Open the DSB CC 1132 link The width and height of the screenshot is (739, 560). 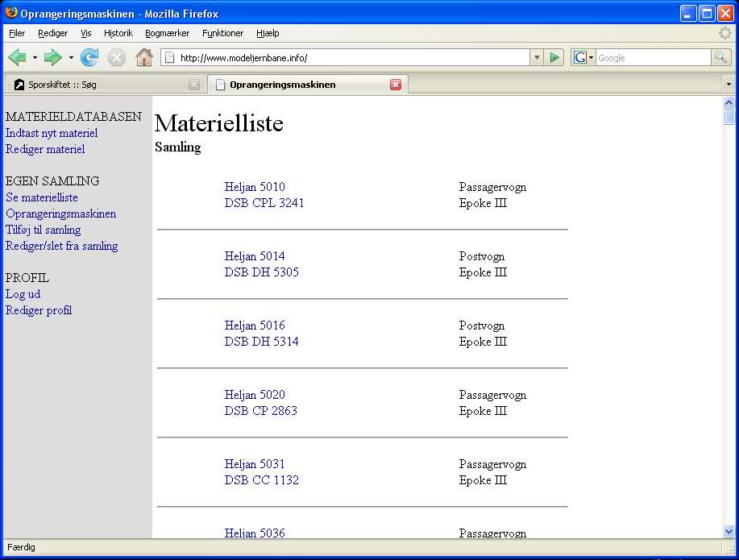pos(262,480)
